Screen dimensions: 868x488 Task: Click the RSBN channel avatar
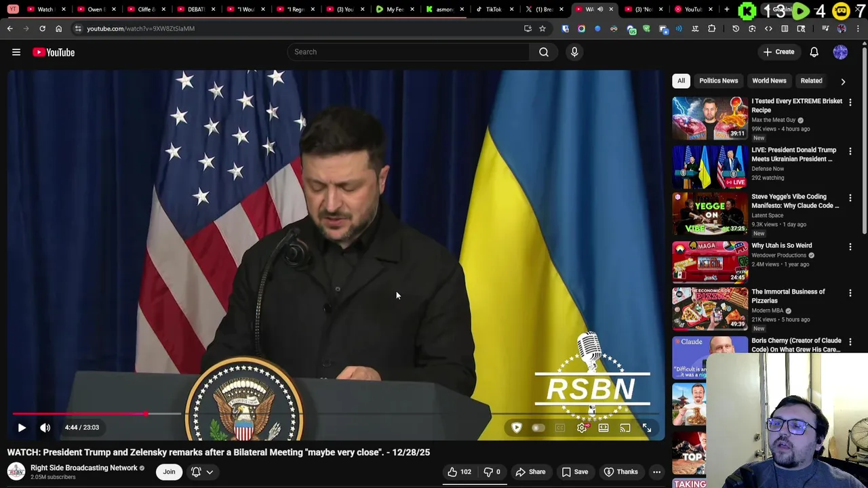click(16, 471)
